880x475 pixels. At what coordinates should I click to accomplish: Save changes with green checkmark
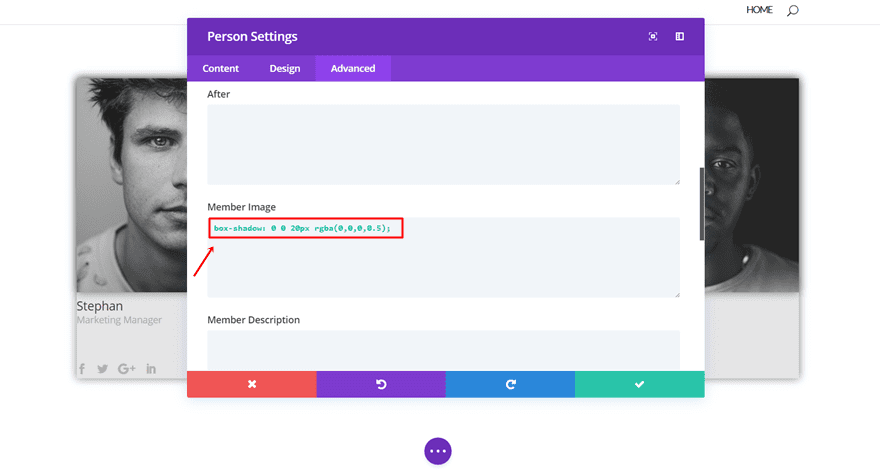point(639,384)
